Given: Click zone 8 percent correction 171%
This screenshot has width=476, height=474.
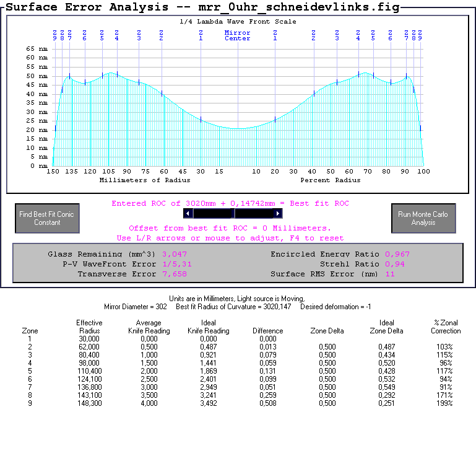Looking at the screenshot, I should pos(444,395).
